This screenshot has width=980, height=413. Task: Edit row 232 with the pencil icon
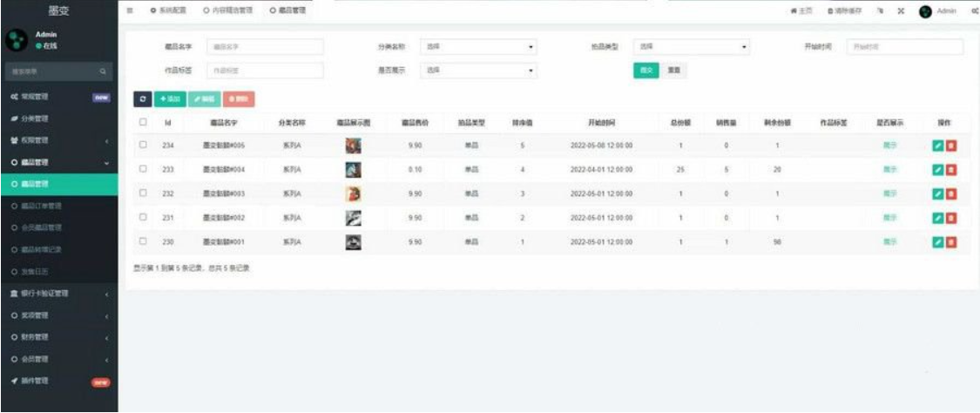coord(937,193)
